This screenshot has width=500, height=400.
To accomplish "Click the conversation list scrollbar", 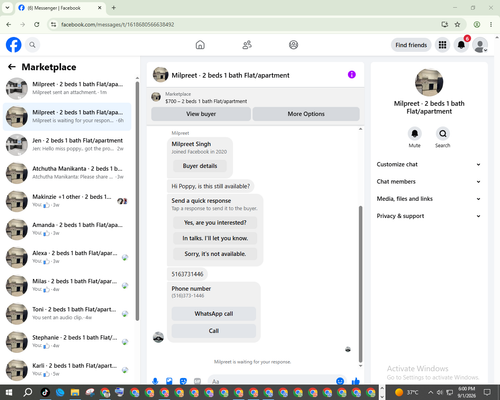I will tap(137, 201).
